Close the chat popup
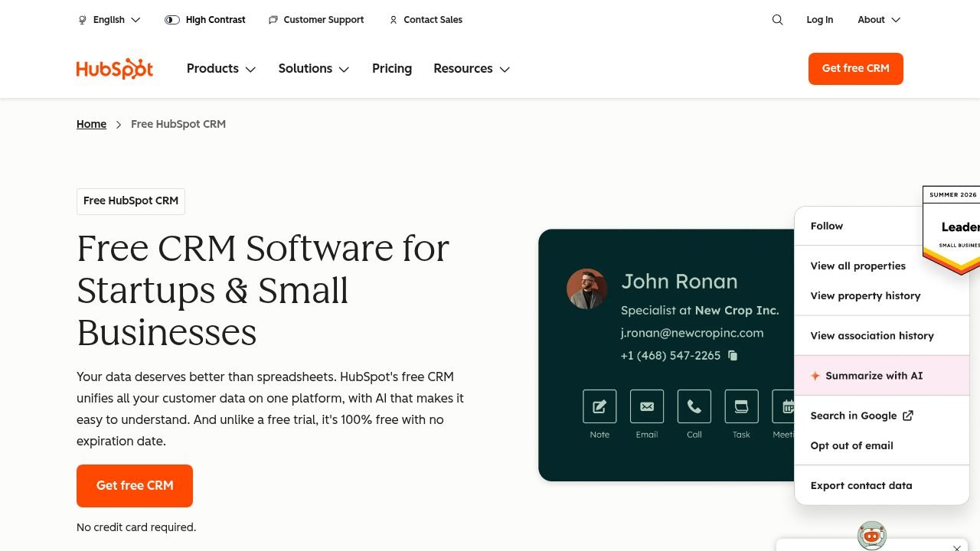The width and height of the screenshot is (980, 551). 956,547
